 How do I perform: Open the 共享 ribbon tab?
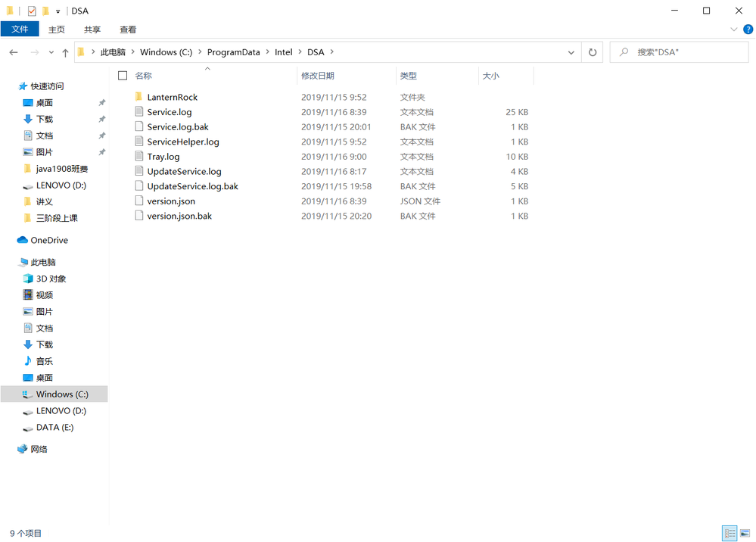click(x=92, y=30)
